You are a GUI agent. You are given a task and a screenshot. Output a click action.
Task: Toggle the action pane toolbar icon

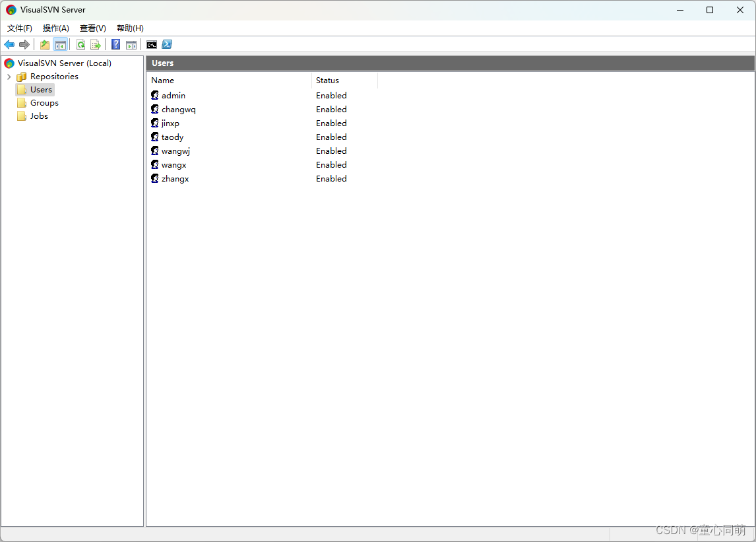(x=131, y=45)
